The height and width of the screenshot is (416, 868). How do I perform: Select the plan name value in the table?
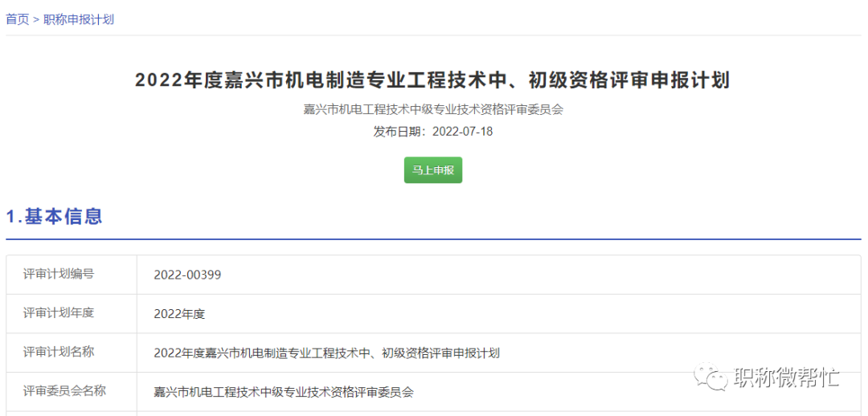tap(327, 353)
